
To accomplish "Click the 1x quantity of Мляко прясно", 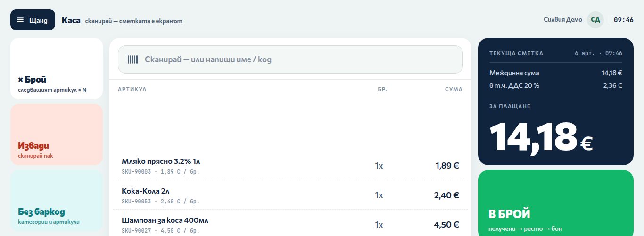I will pos(379,166).
